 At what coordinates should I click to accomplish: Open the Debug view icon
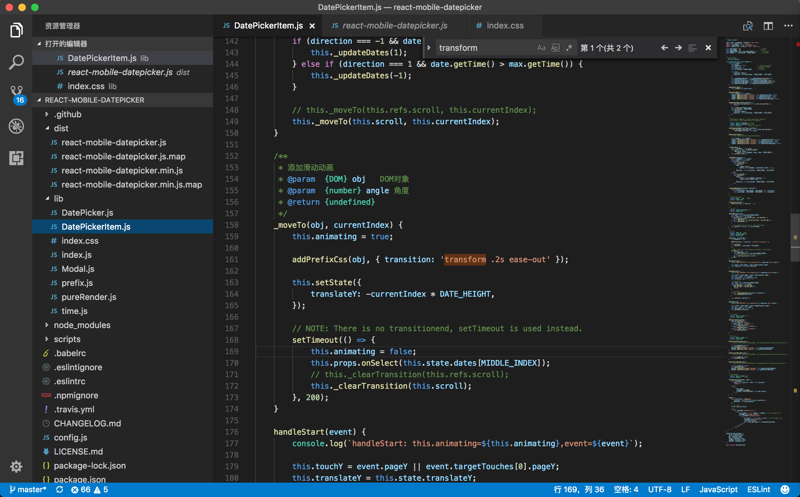pos(16,126)
